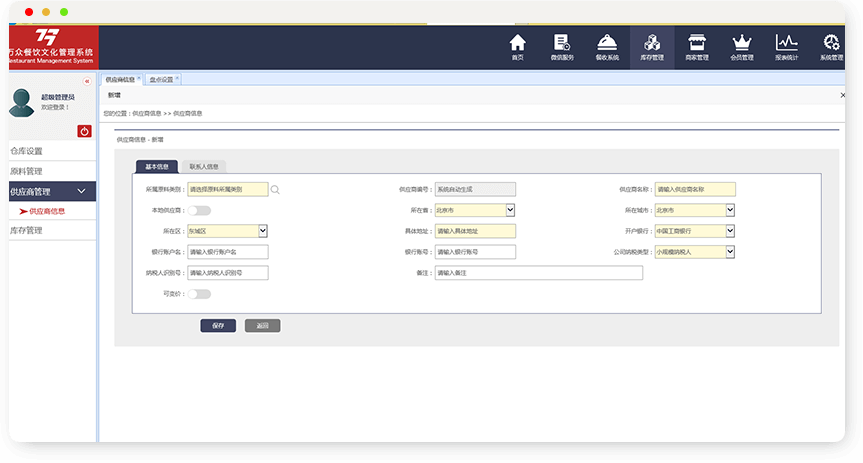Image resolution: width=863 pixels, height=463 pixels.
Task: Open the 微信服务 WeChat service icon
Action: pos(561,46)
